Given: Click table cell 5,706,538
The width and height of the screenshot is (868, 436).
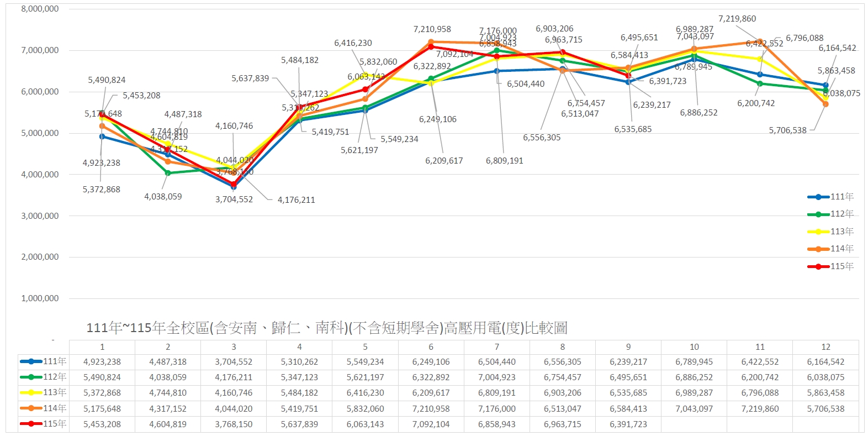Looking at the screenshot, I should pyautogui.click(x=825, y=409).
